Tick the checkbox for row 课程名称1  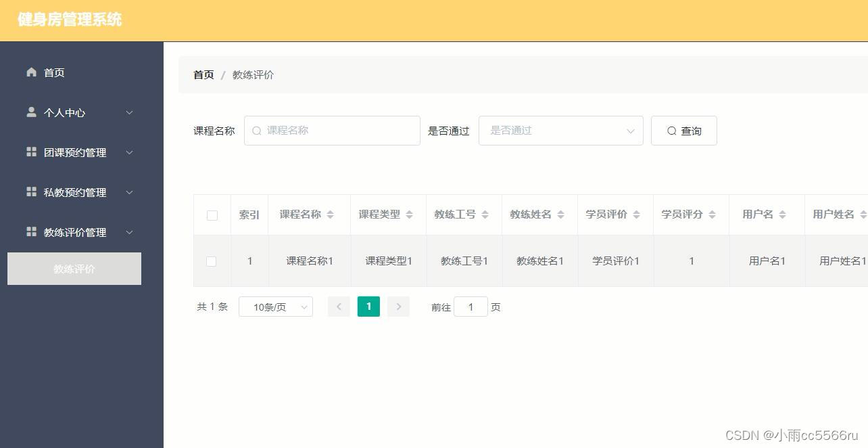(212, 261)
